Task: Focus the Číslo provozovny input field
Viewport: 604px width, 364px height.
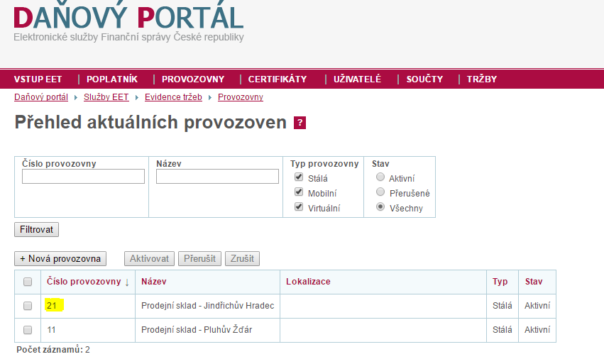Action: 83,177
